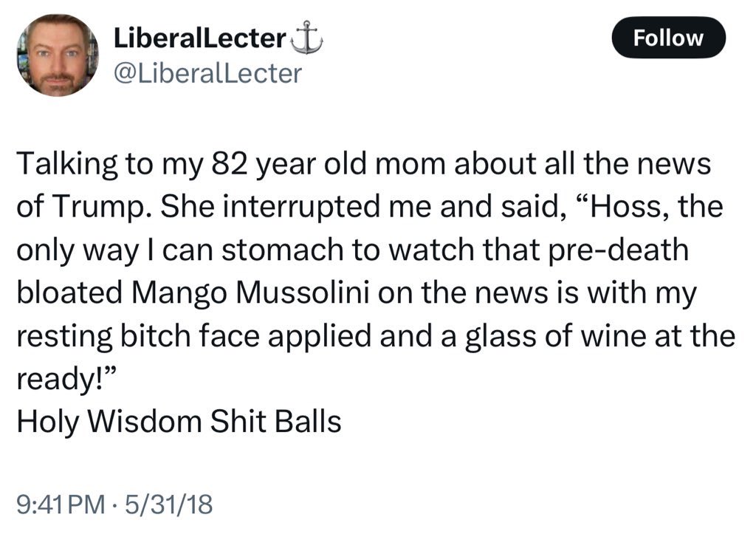Viewport: 756px width, 534px height.
Task: Click the Follow button
Action: (x=669, y=38)
